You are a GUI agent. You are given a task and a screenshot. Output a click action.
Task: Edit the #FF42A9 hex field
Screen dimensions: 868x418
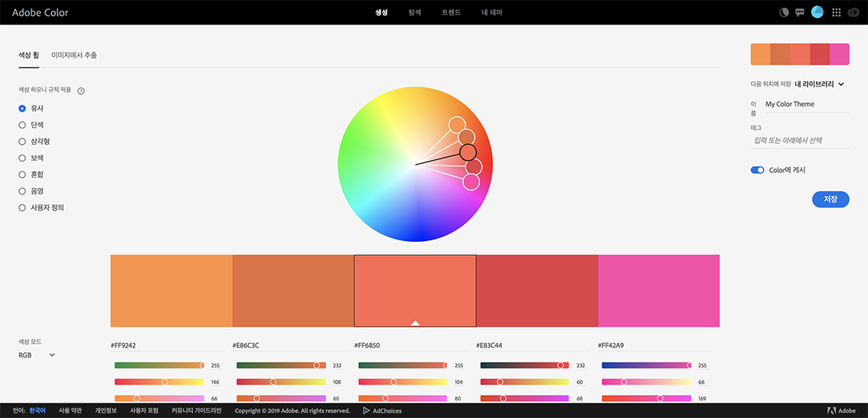(x=655, y=346)
